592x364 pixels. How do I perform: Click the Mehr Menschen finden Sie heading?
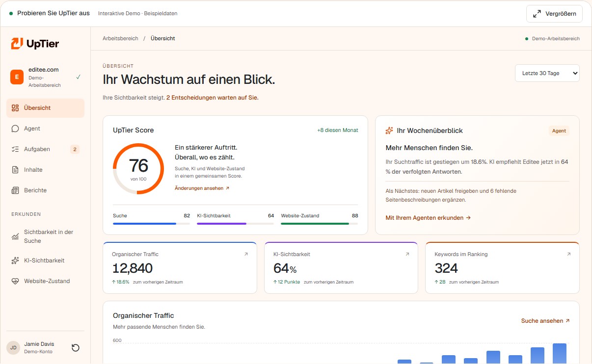pyautogui.click(x=429, y=148)
